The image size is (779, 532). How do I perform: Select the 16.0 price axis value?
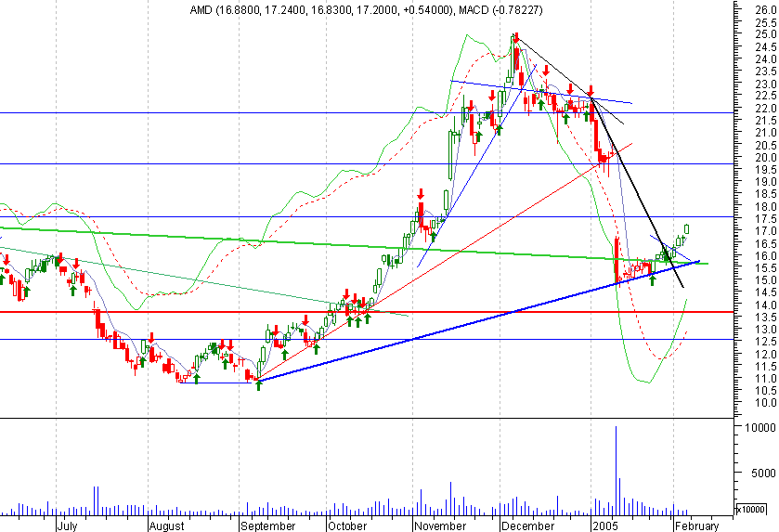766,256
